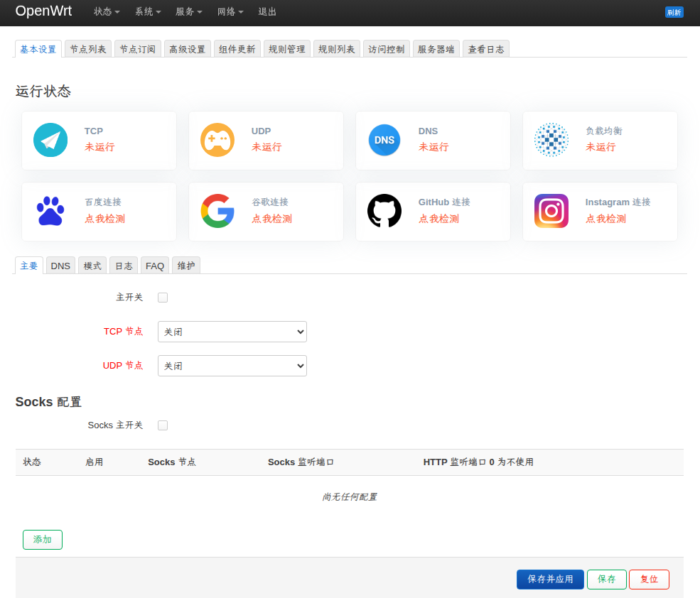Click the load balancing dotted icon
Viewport: 700px width, 598px height.
click(x=551, y=140)
